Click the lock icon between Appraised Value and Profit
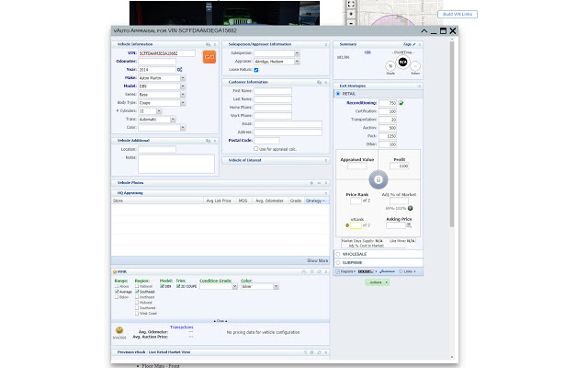This screenshot has width=588, height=368. pyautogui.click(x=378, y=179)
